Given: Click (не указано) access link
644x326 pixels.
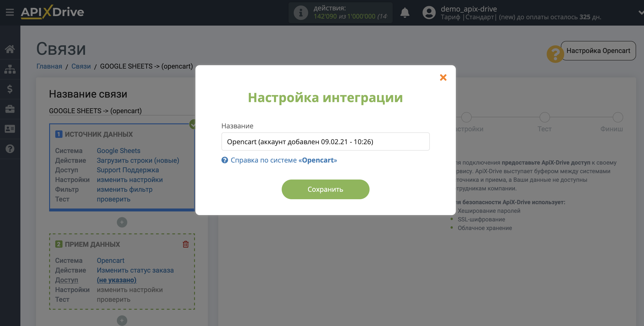Looking at the screenshot, I should point(116,280).
